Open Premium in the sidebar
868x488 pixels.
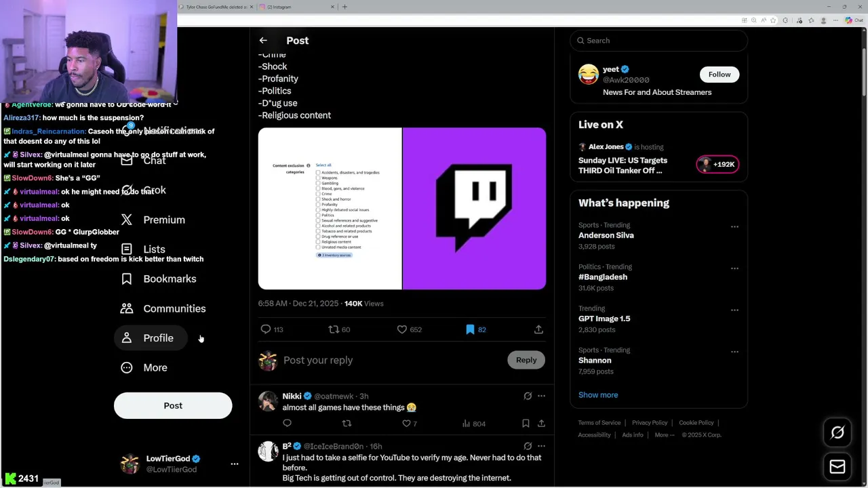tap(153, 220)
